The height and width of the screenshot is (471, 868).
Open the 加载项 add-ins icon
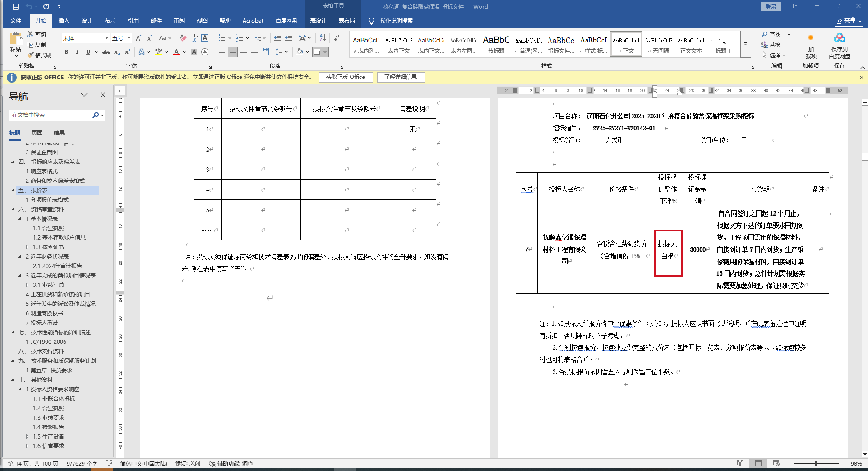811,46
